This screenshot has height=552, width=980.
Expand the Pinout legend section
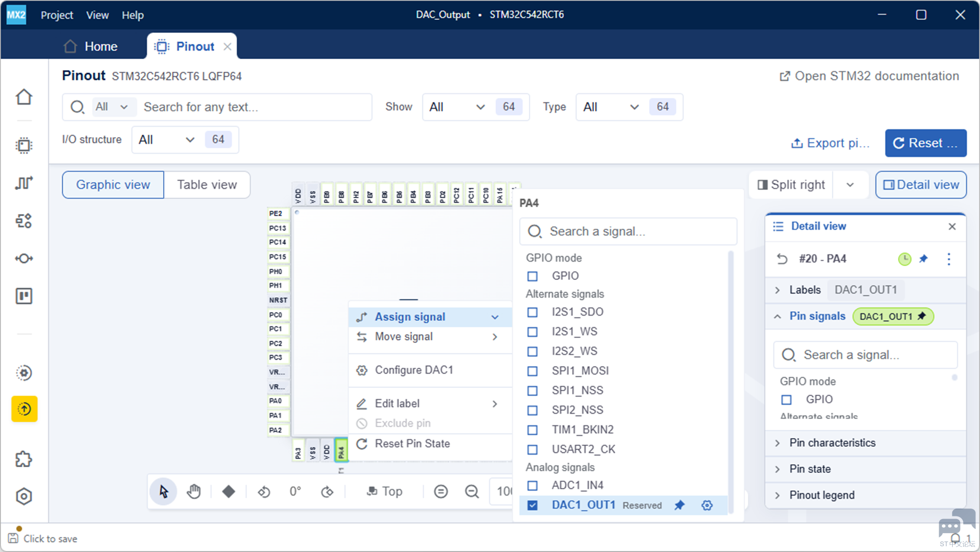pyautogui.click(x=865, y=495)
